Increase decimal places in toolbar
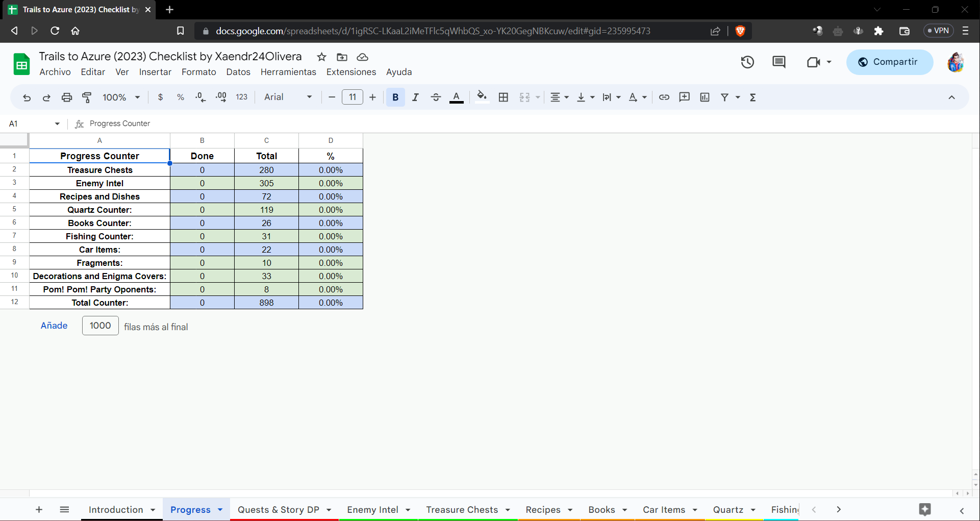The width and height of the screenshot is (980, 521). pos(221,97)
